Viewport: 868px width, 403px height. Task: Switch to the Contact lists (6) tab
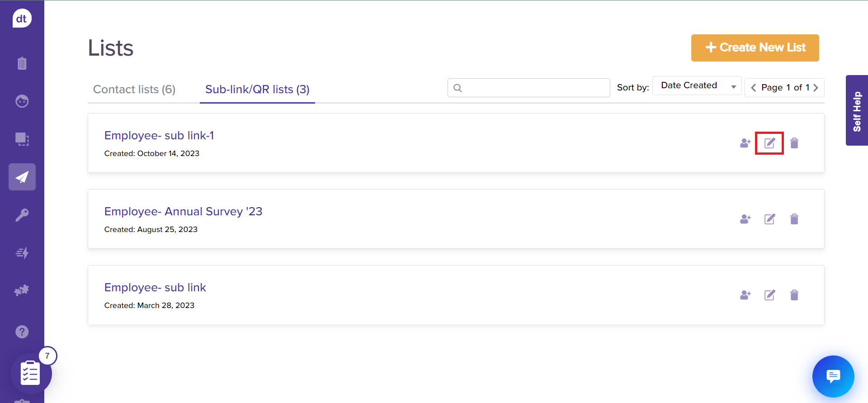[134, 90]
